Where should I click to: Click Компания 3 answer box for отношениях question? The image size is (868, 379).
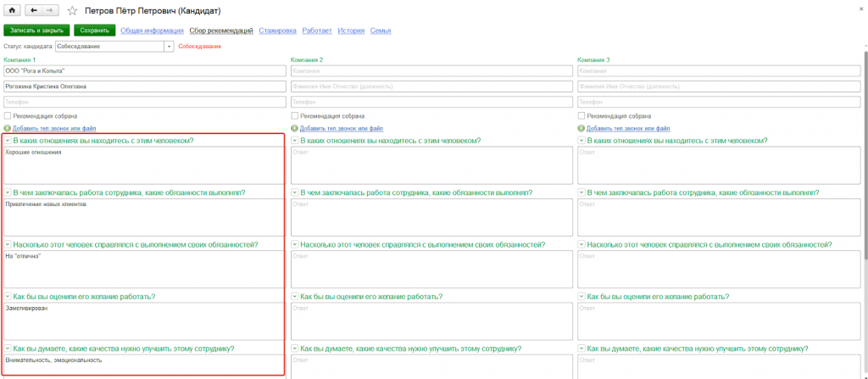click(719, 165)
